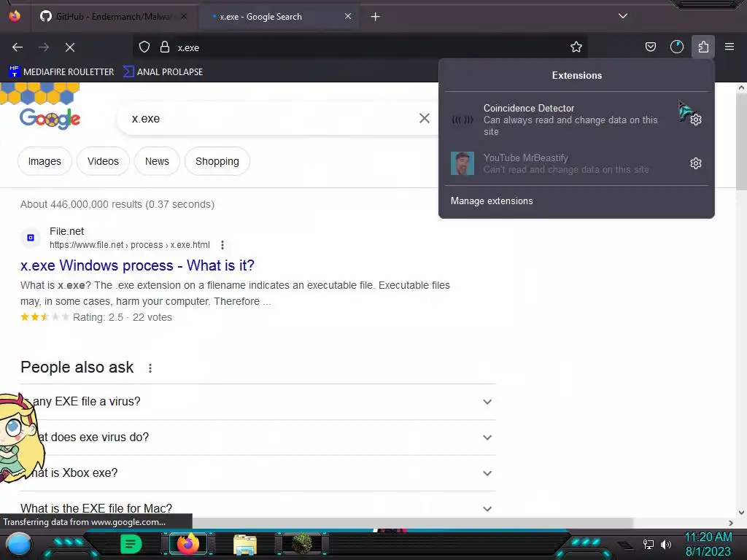Screen dimensions: 747x560
Task: Click the File.net favicon
Action: [31, 238]
